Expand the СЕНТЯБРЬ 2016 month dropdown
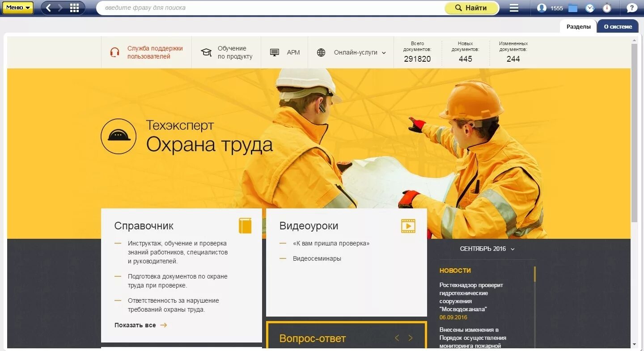 [x=487, y=249]
